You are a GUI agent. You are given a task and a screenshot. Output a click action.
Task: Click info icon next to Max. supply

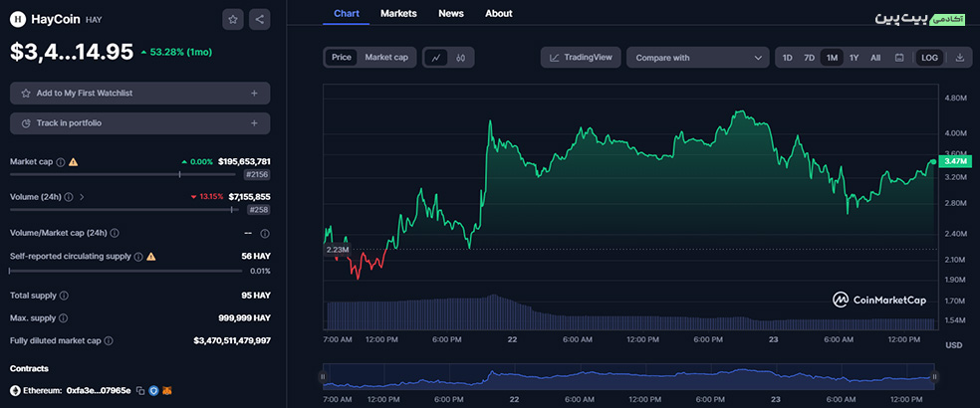[x=64, y=318]
